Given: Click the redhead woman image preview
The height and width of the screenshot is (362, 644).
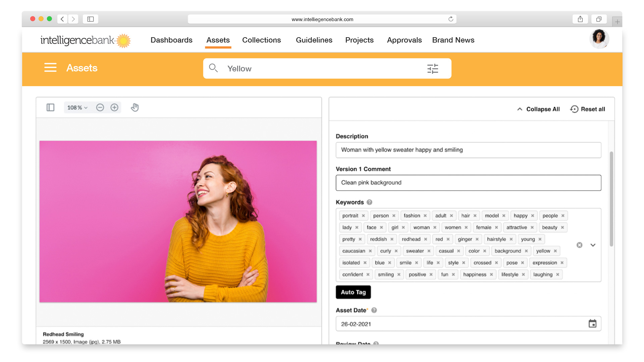Looking at the screenshot, I should point(178,222).
